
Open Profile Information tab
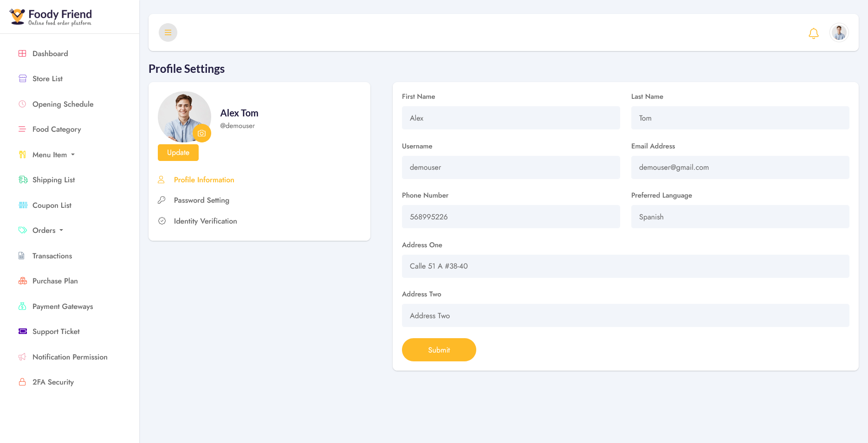(204, 180)
